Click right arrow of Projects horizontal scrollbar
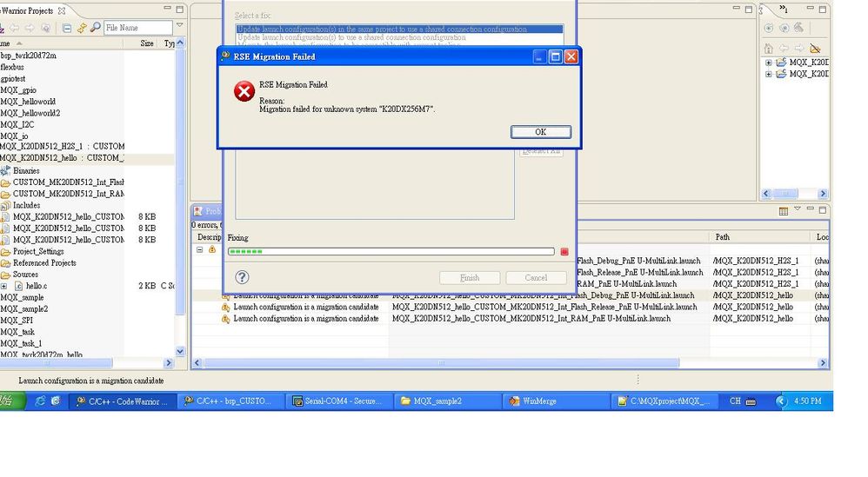Viewport: 868px width, 477px height. coord(169,363)
